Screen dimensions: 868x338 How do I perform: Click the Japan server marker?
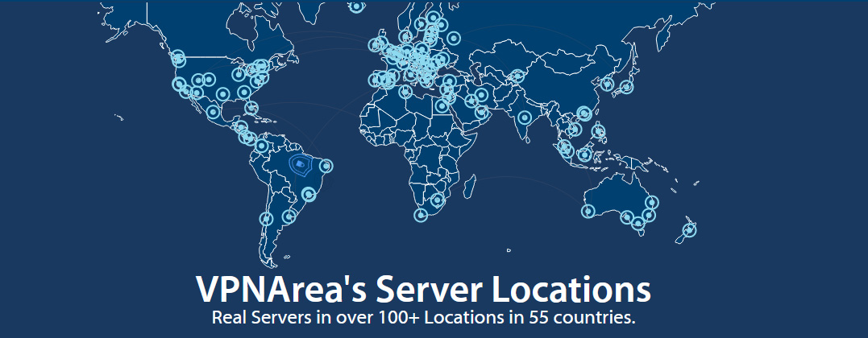[x=626, y=87]
